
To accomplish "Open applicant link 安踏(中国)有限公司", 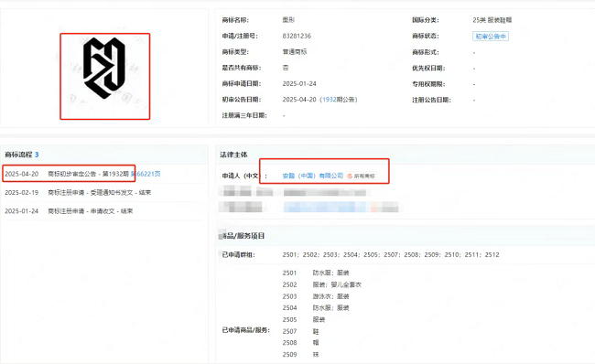I will click(x=313, y=176).
